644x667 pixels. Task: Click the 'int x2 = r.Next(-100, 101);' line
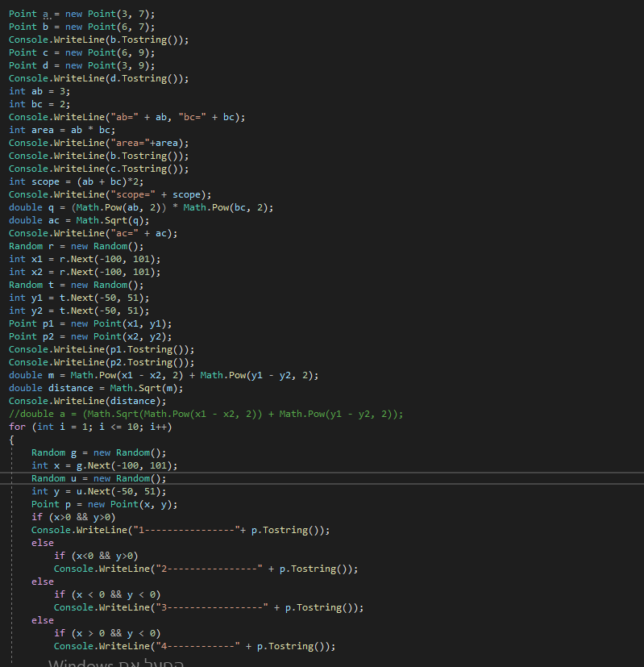click(x=85, y=273)
